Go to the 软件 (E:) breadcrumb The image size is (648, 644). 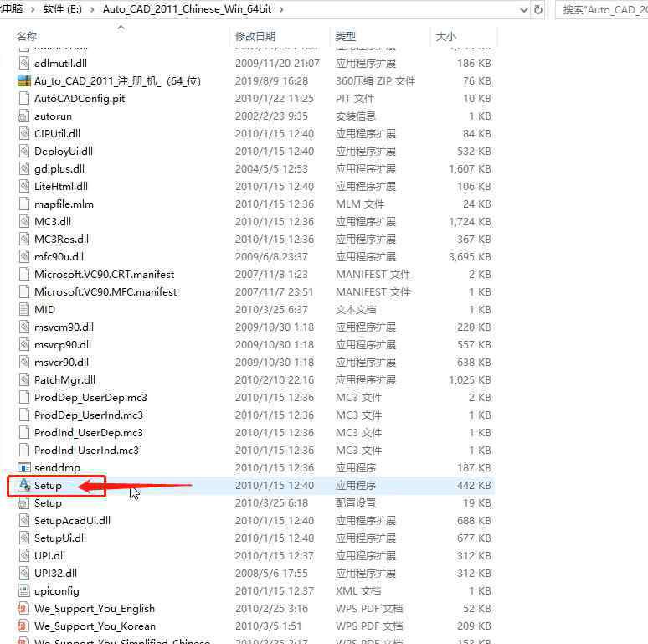pos(63,9)
